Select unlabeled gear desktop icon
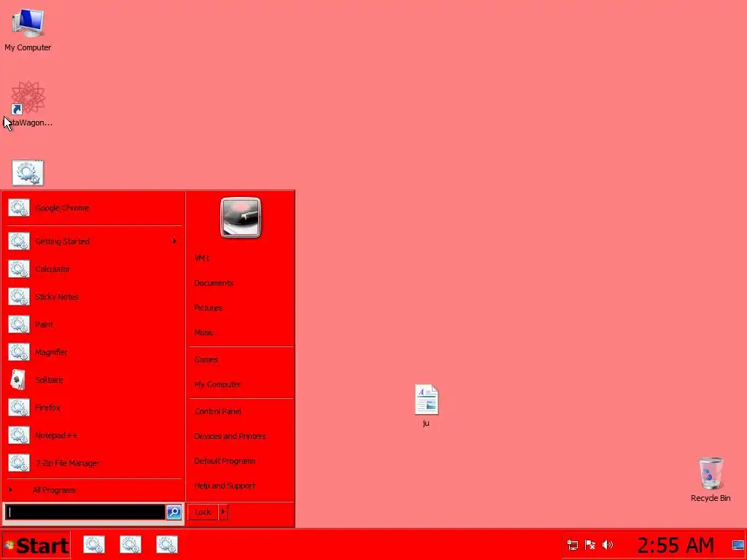Viewport: 747px width, 560px height. [x=28, y=173]
